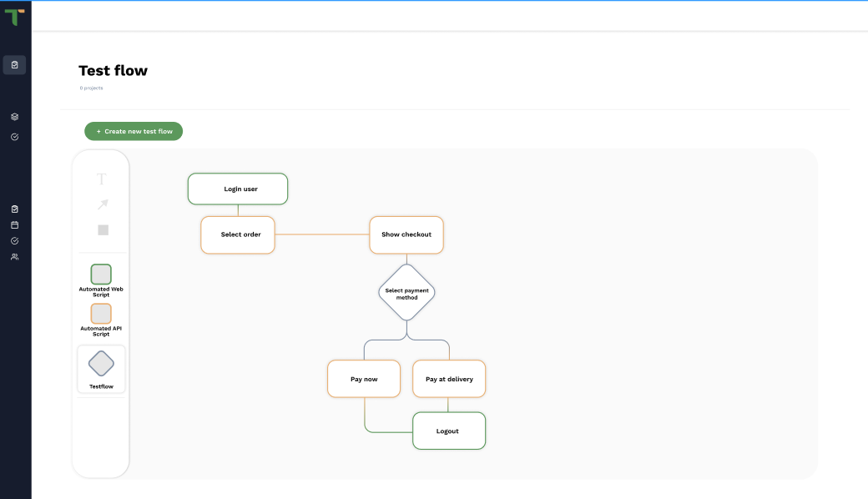Click the upper circled checkmark sidebar icon
This screenshot has width=868, height=499.
tap(14, 137)
